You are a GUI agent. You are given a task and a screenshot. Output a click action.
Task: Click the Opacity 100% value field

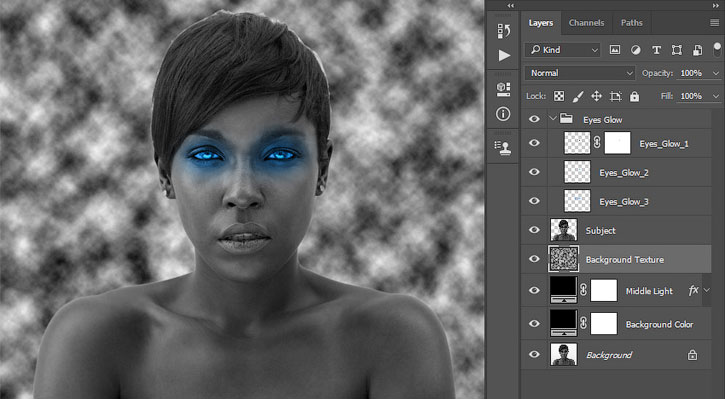pyautogui.click(x=692, y=74)
